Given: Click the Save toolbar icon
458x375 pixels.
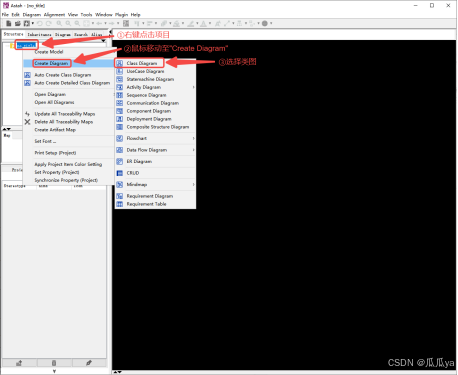Looking at the screenshot, I should pos(26,23).
